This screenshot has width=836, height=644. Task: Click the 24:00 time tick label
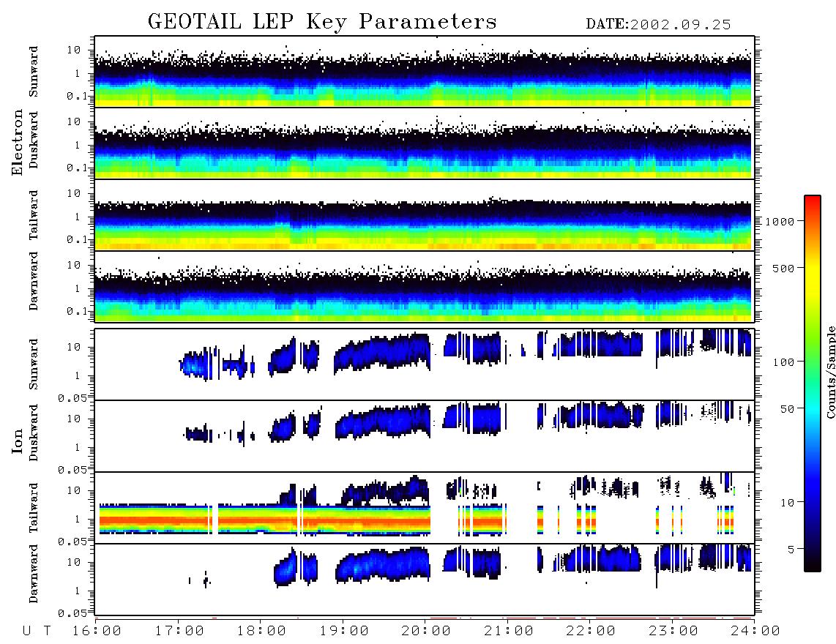(755, 632)
